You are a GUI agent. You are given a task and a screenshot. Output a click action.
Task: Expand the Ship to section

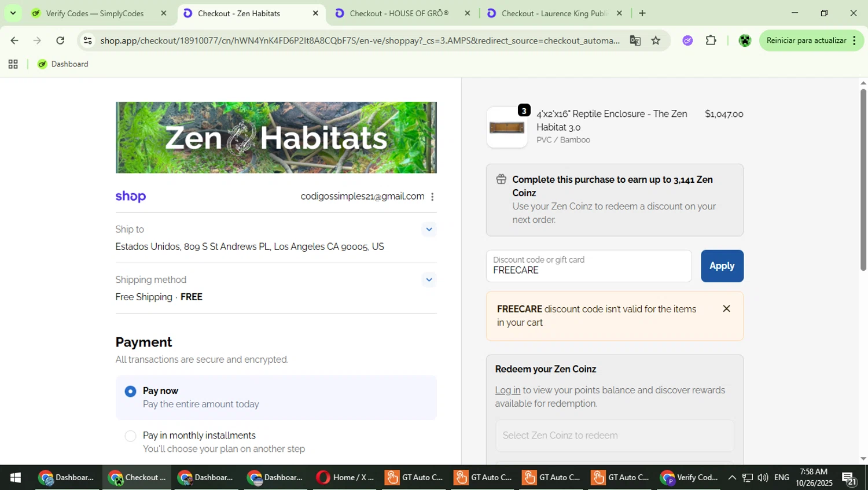(x=429, y=230)
